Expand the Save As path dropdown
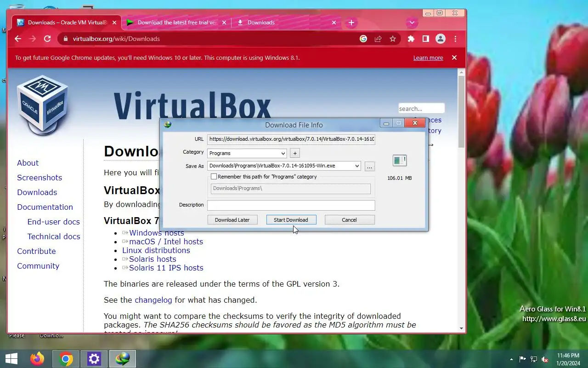 [357, 166]
